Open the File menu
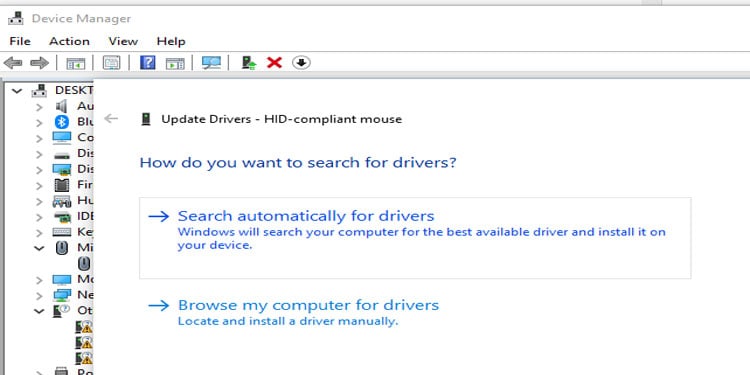Viewport: 750px width, 375px height. pyautogui.click(x=20, y=42)
